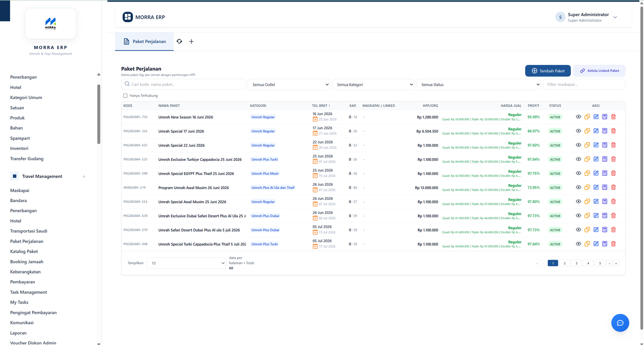Image resolution: width=644 pixels, height=345 pixels.
Task: Click the refresh tab icon
Action: pos(180,42)
